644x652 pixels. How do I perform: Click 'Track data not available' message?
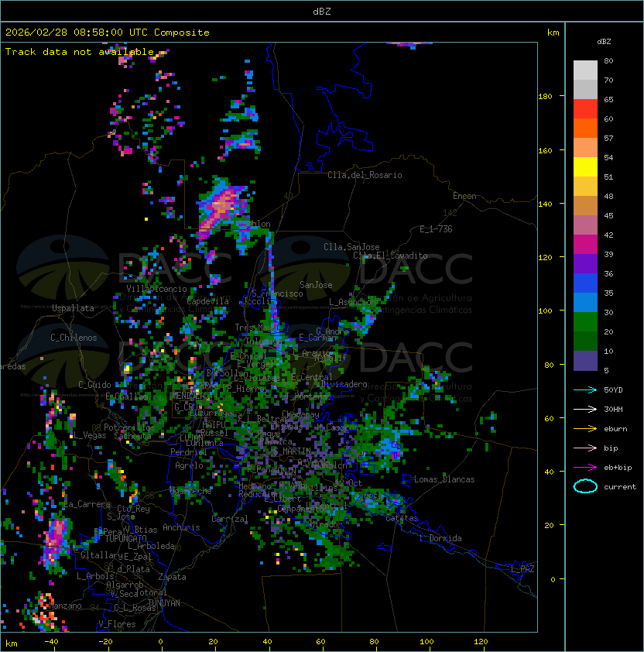[x=80, y=52]
